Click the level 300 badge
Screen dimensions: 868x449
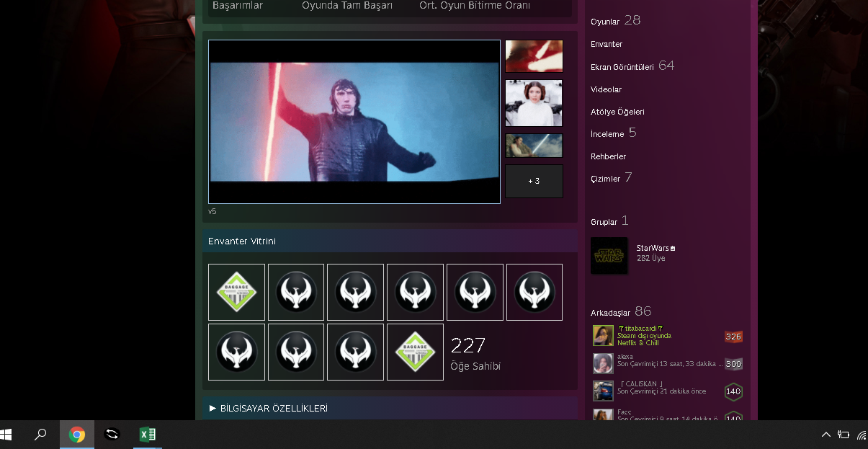coord(733,364)
